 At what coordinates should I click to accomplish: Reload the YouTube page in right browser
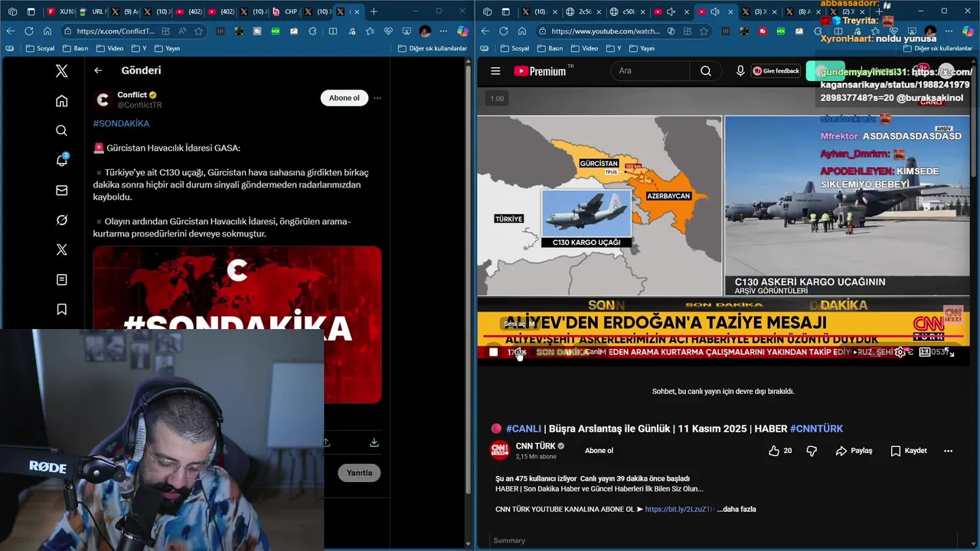coord(504,31)
